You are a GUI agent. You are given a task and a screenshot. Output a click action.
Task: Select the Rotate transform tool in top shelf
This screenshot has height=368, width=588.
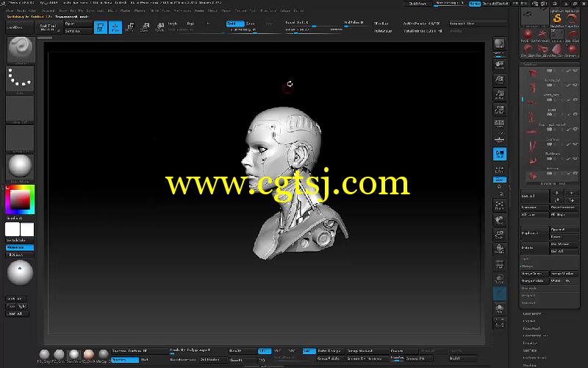click(x=159, y=27)
